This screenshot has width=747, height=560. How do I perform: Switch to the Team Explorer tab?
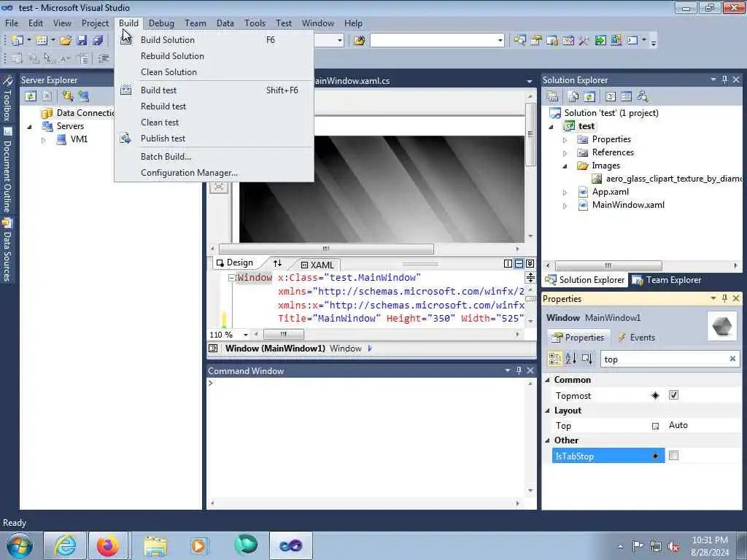click(667, 280)
